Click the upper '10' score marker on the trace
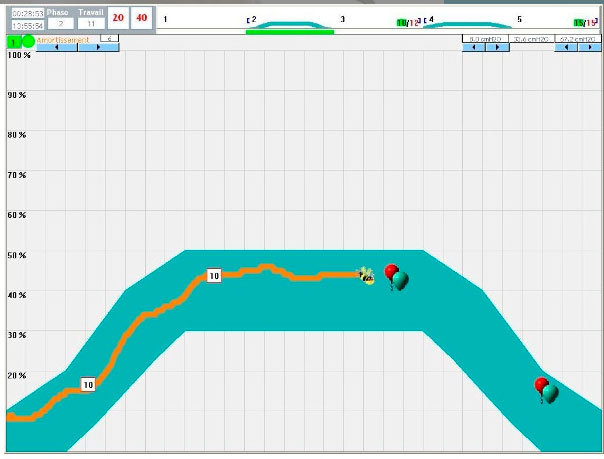The width and height of the screenshot is (604, 459). [213, 275]
